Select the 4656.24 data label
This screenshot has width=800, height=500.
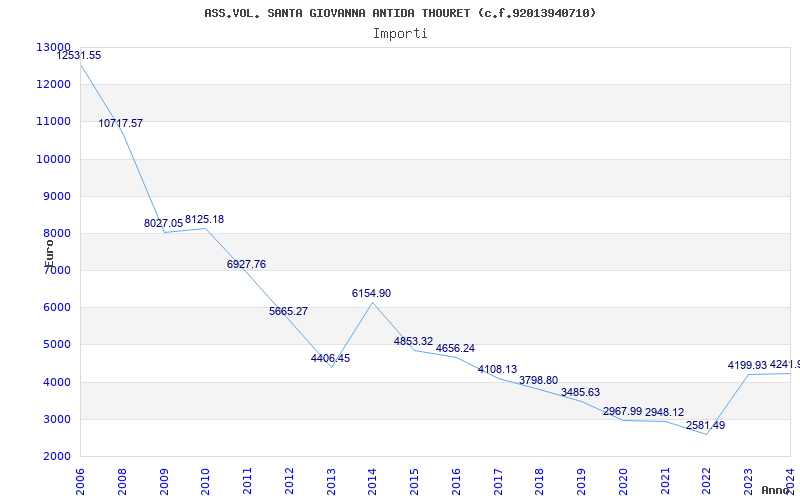click(455, 348)
